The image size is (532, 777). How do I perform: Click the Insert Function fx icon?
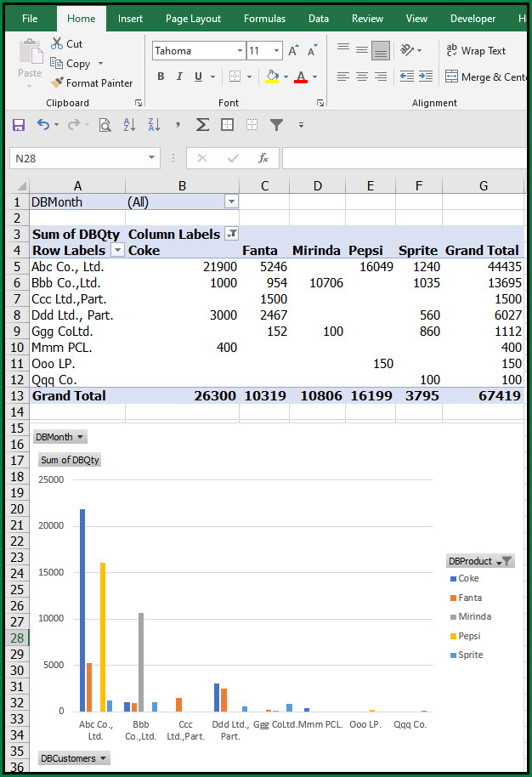tap(263, 158)
